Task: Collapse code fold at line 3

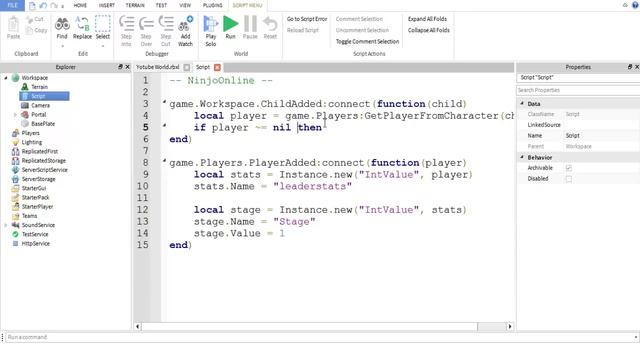Action: 164,102
